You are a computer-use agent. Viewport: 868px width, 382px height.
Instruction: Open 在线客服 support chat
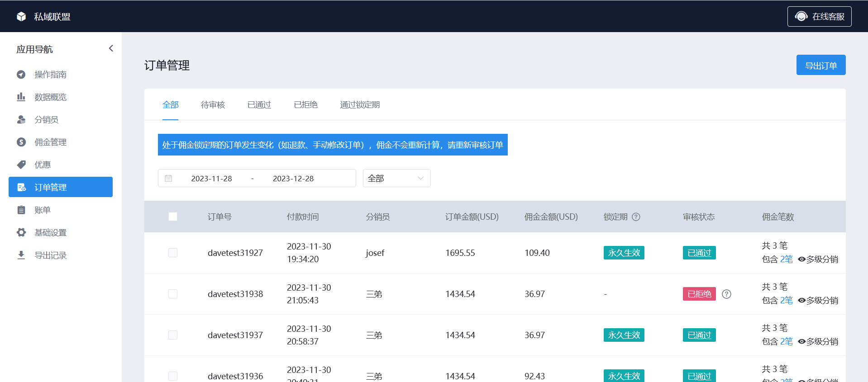(819, 16)
